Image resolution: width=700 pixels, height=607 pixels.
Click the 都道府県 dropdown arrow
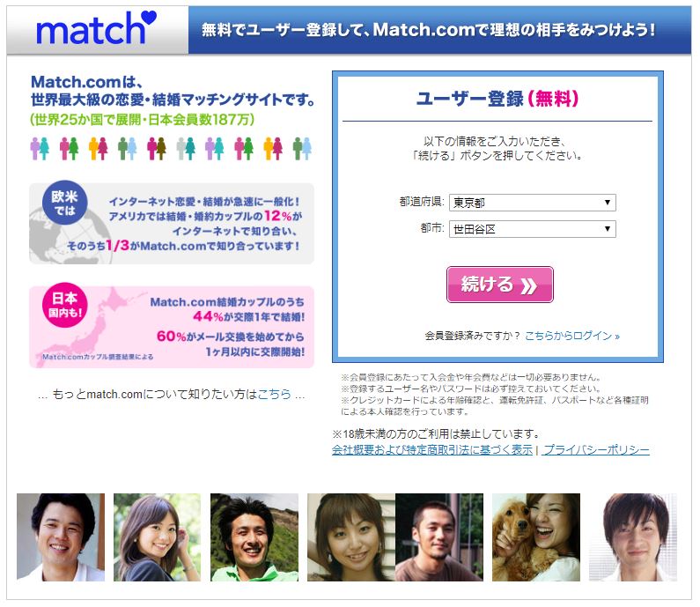coord(608,203)
